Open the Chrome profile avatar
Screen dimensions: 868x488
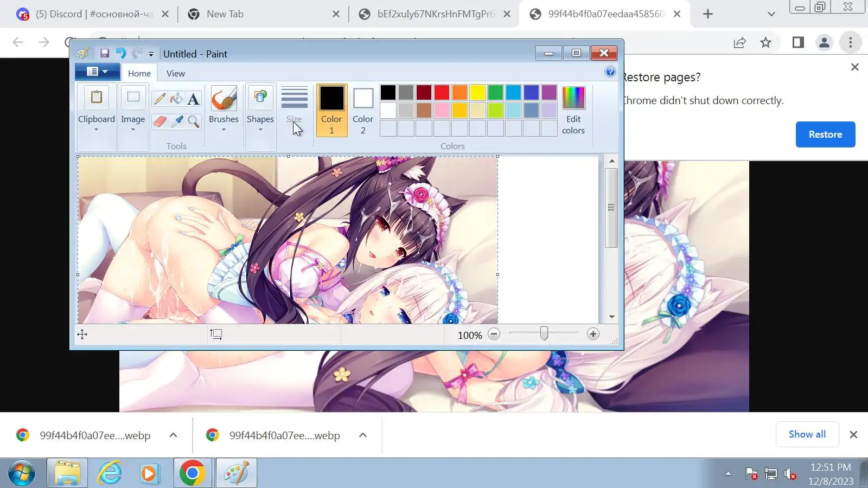tap(824, 42)
